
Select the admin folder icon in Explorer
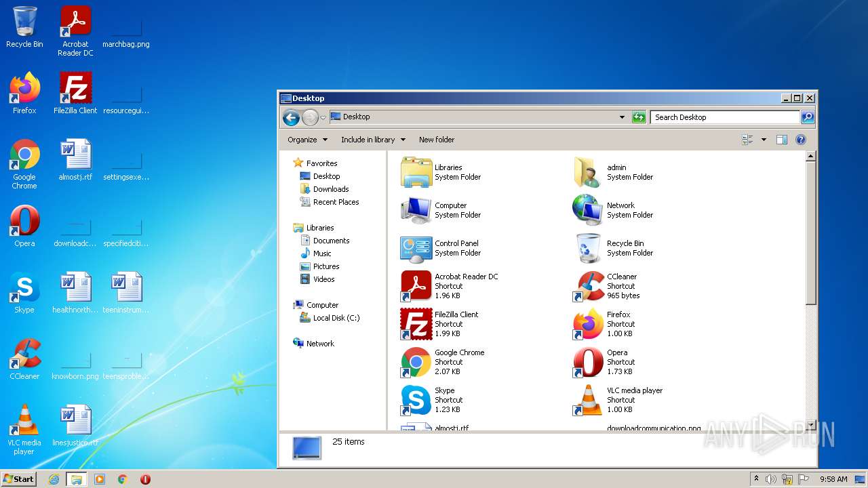pyautogui.click(x=587, y=172)
